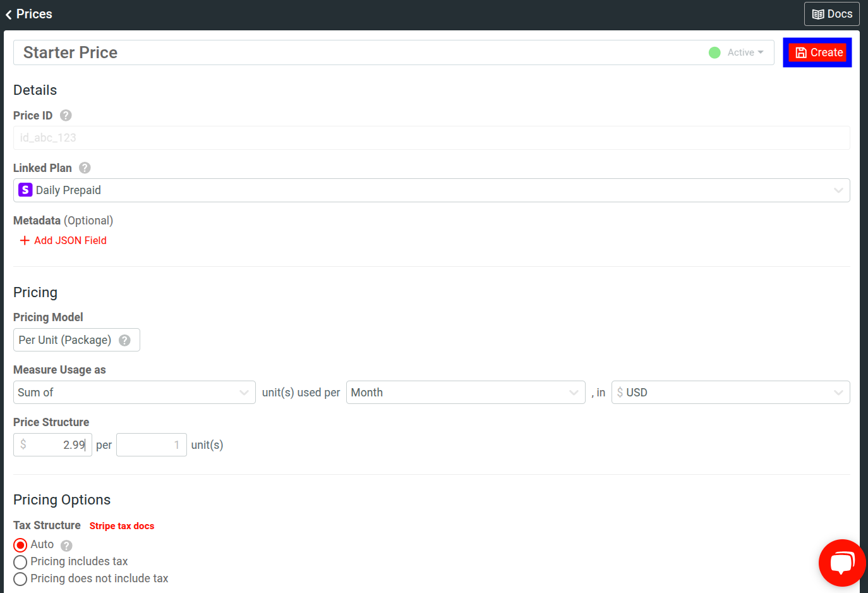Open the Stripe tax docs link
The image size is (868, 593).
[122, 525]
